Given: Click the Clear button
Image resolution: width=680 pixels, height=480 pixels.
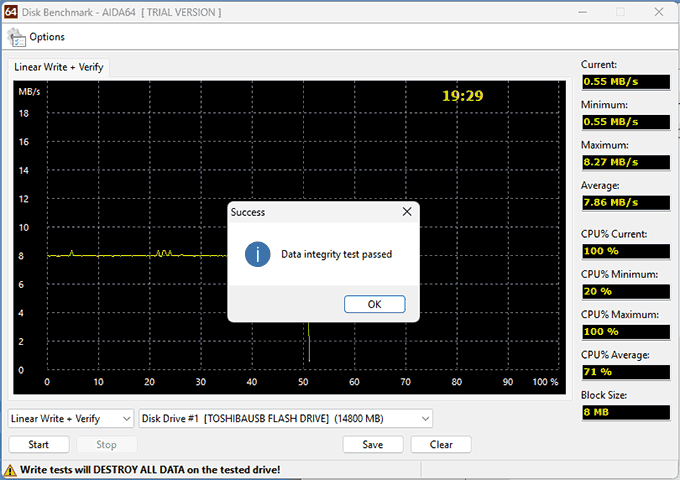Looking at the screenshot, I should tap(440, 445).
